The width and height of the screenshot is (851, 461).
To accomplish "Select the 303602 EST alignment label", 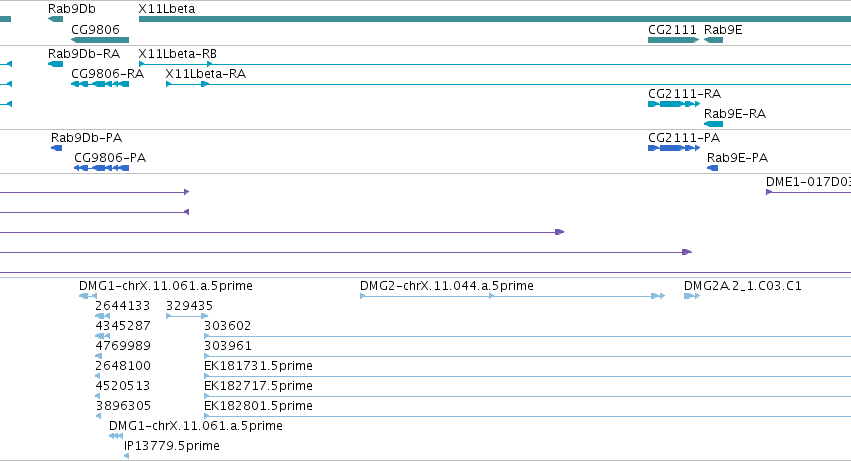I will click(x=227, y=326).
